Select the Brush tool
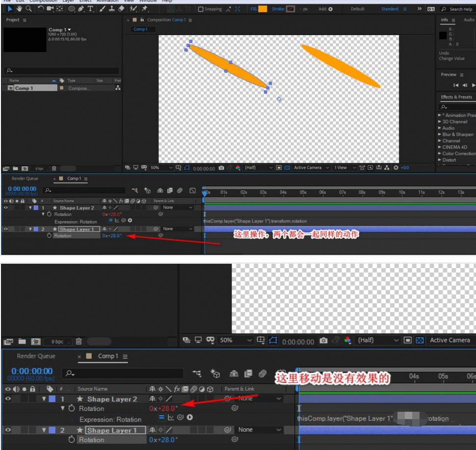This screenshot has height=450, width=476. click(x=102, y=9)
